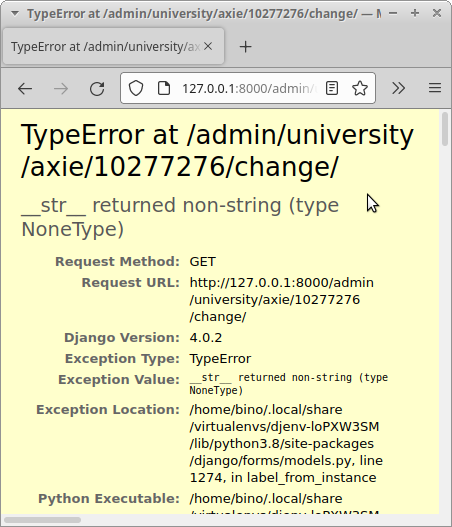The width and height of the screenshot is (452, 527).
Task: Click the 'Exception Location:' label
Action: pos(108,410)
